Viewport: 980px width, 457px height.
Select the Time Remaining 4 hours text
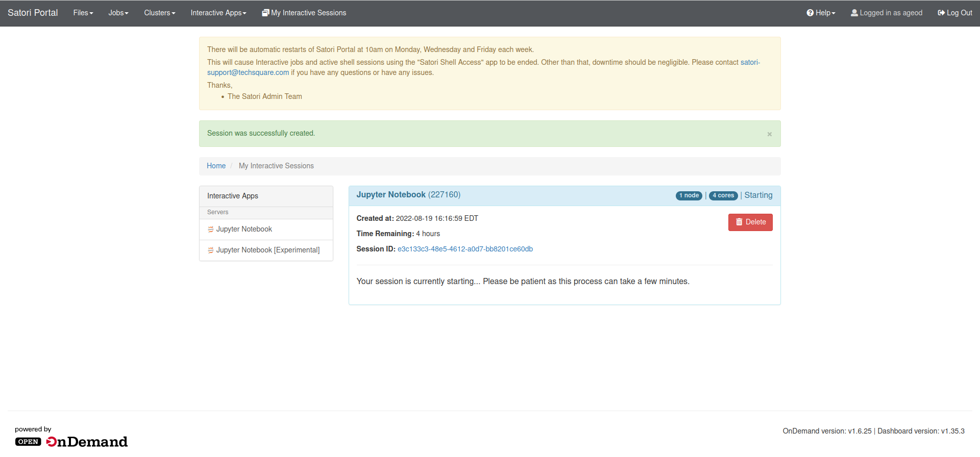click(x=398, y=234)
